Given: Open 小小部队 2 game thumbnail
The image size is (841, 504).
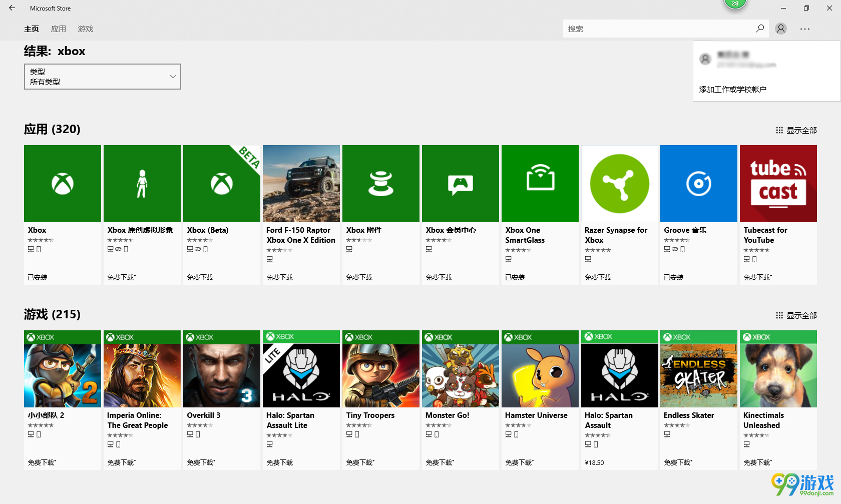Looking at the screenshot, I should (x=63, y=369).
